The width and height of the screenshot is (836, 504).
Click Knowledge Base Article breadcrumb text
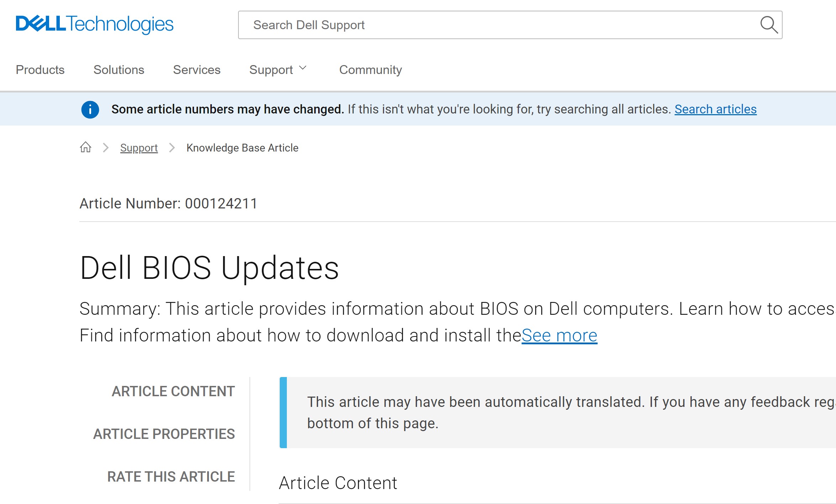coord(242,148)
